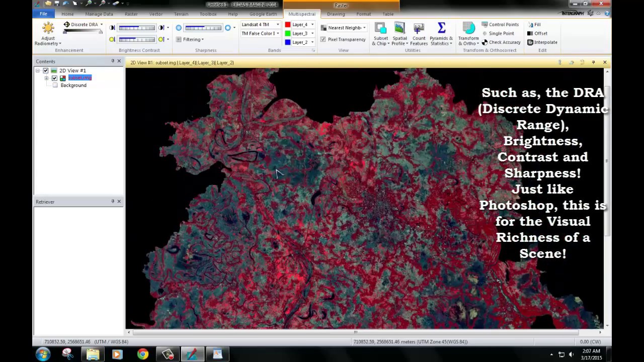Pin the Retriever panel
The width and height of the screenshot is (644, 362).
(x=113, y=201)
